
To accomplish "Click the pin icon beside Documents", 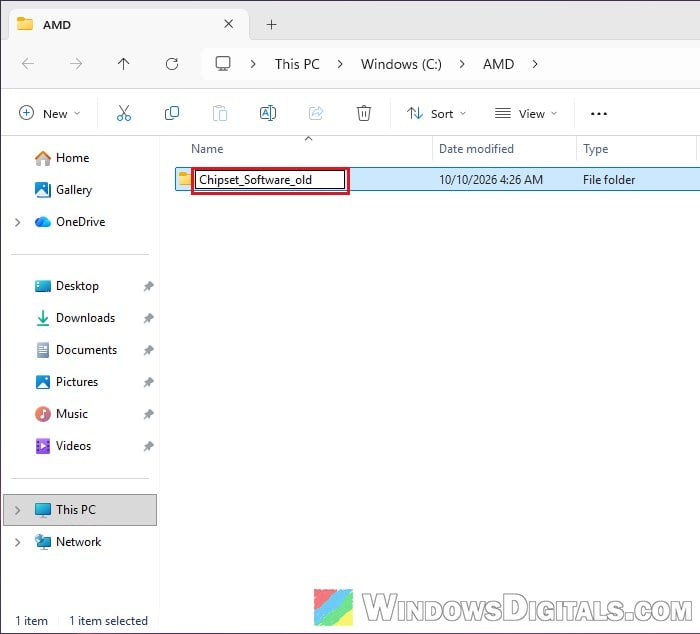I will tap(148, 350).
